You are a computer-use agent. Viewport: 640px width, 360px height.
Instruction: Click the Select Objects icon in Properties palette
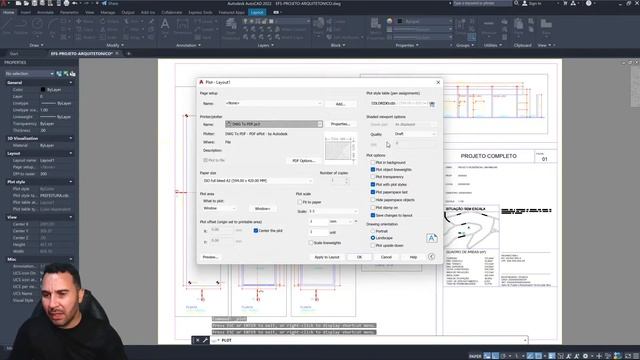(x=66, y=73)
